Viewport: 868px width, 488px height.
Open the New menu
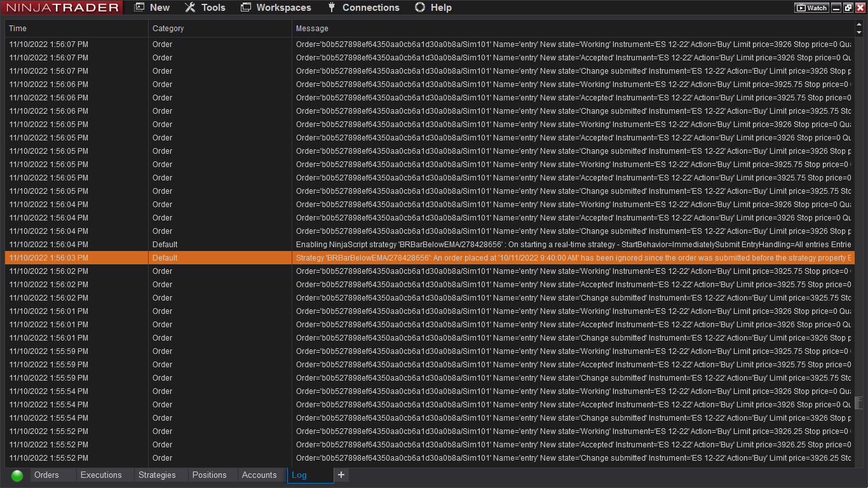click(x=152, y=8)
